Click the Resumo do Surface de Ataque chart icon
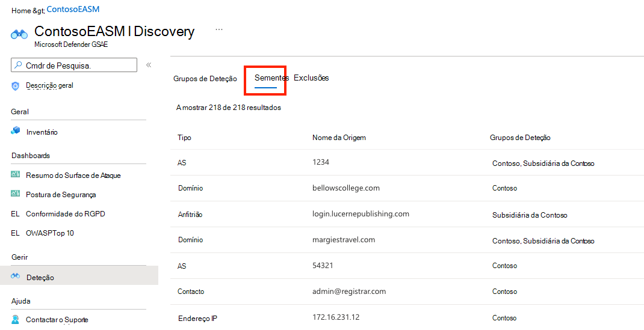This screenshot has height=330, width=644. pos(15,174)
